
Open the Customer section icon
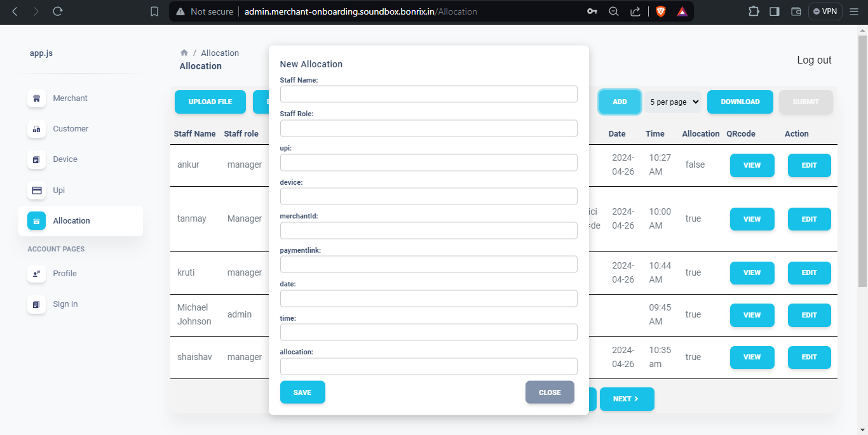click(36, 128)
